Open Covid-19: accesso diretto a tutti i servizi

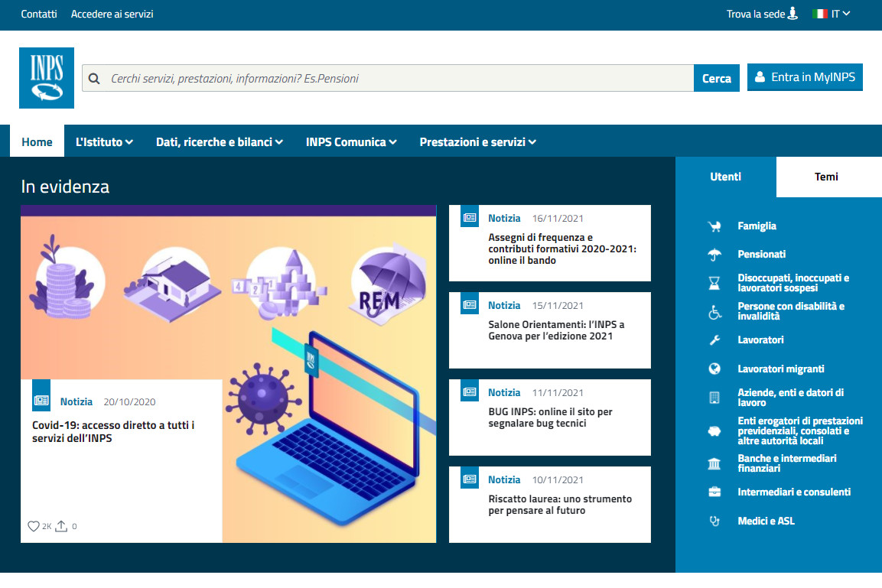point(113,432)
